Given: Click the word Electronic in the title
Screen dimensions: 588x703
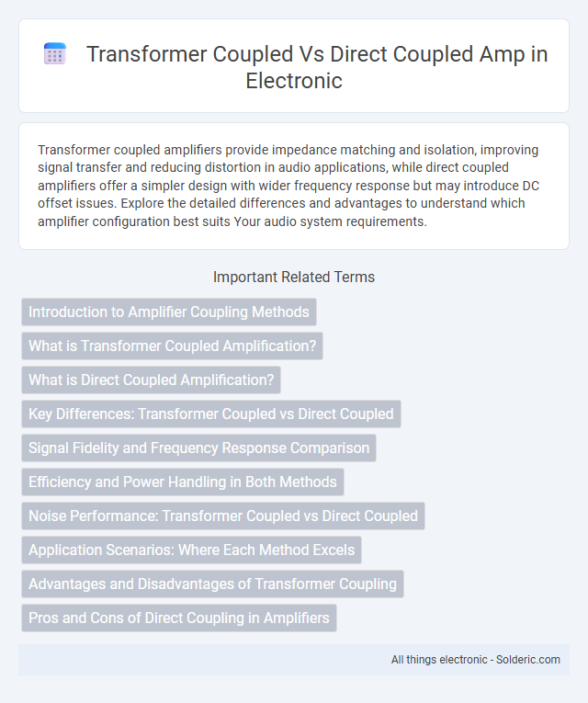Looking at the screenshot, I should pyautogui.click(x=294, y=81).
